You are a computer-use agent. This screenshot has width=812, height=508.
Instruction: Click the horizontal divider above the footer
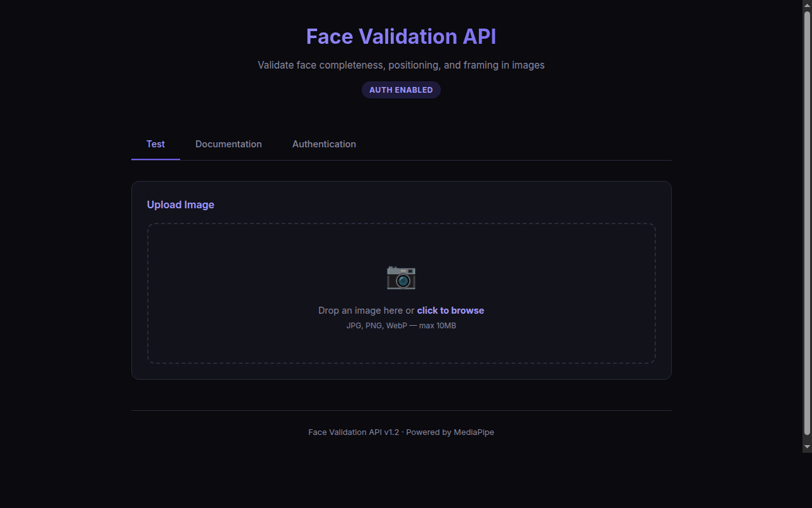(x=401, y=410)
